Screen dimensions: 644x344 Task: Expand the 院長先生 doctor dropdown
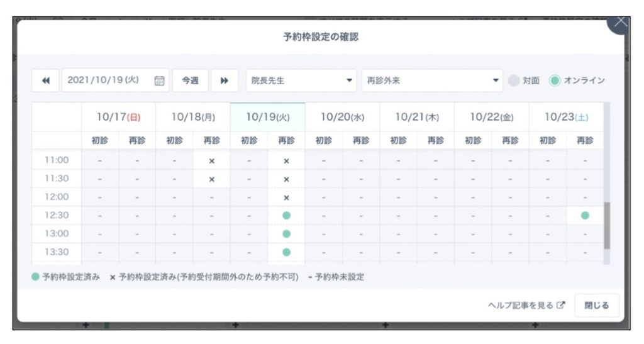pyautogui.click(x=301, y=80)
